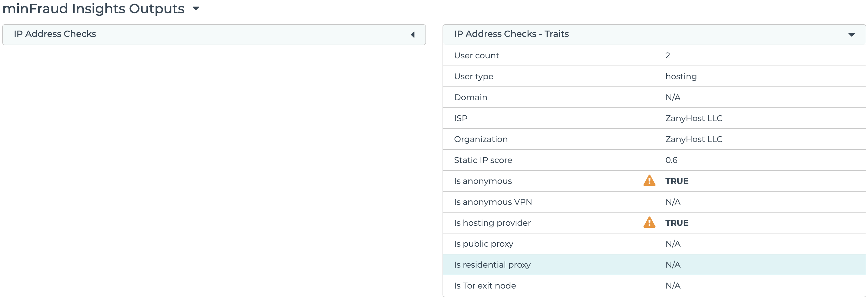The image size is (868, 299).
Task: Click the warning icon beside Is hosting provider
Action: 649,223
